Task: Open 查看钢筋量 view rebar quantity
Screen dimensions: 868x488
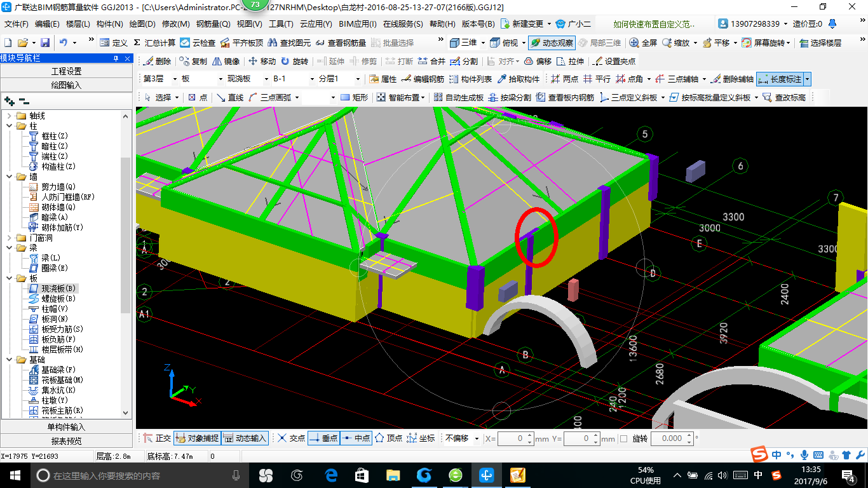Action: coord(341,43)
